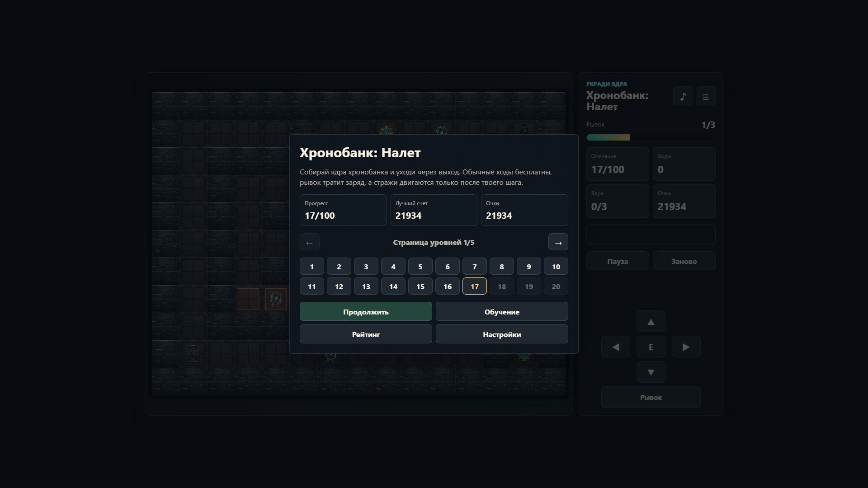Select level 12
This screenshot has height=488, width=868.
(x=339, y=286)
